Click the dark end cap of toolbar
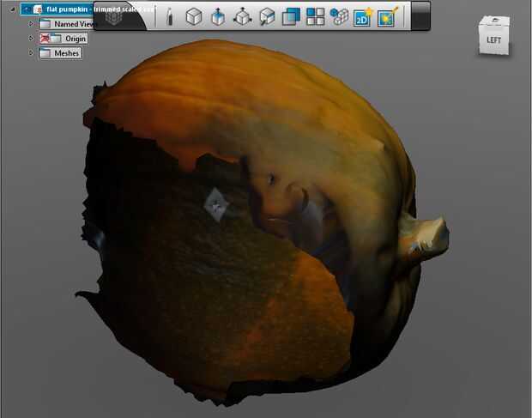Screen dimensions: 532x418 (420, 16)
